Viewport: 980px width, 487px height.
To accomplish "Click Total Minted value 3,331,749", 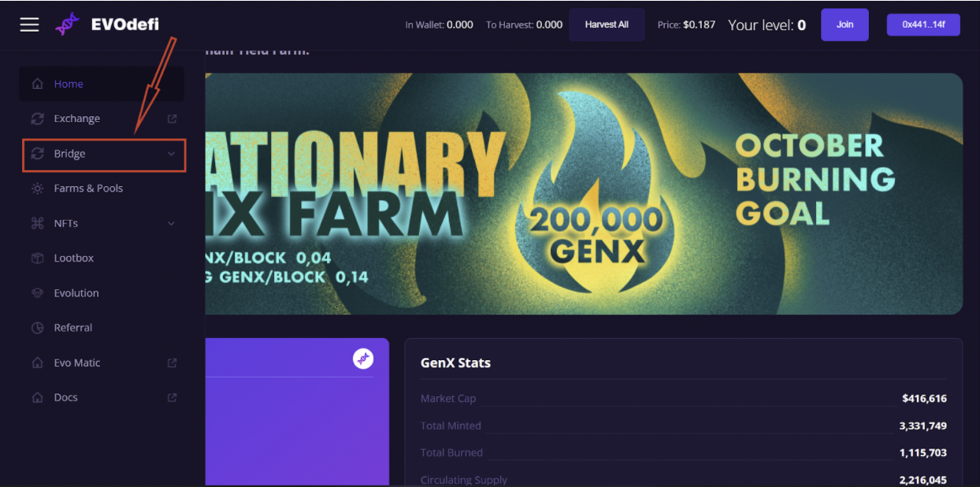I will [x=923, y=426].
